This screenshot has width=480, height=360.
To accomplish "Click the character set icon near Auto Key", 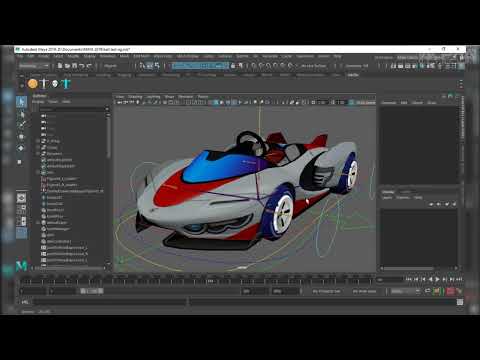I will [x=436, y=291].
